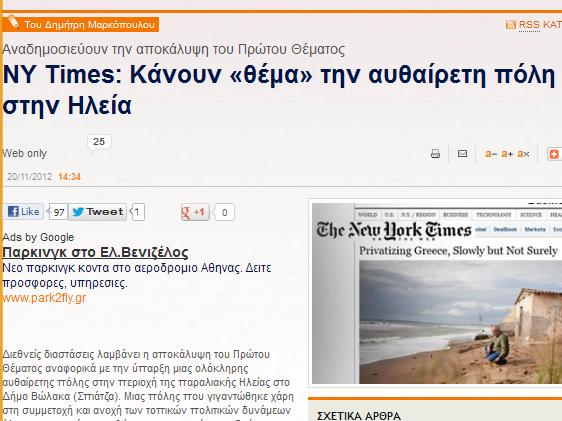Click the RSS feed icon

tap(510, 25)
